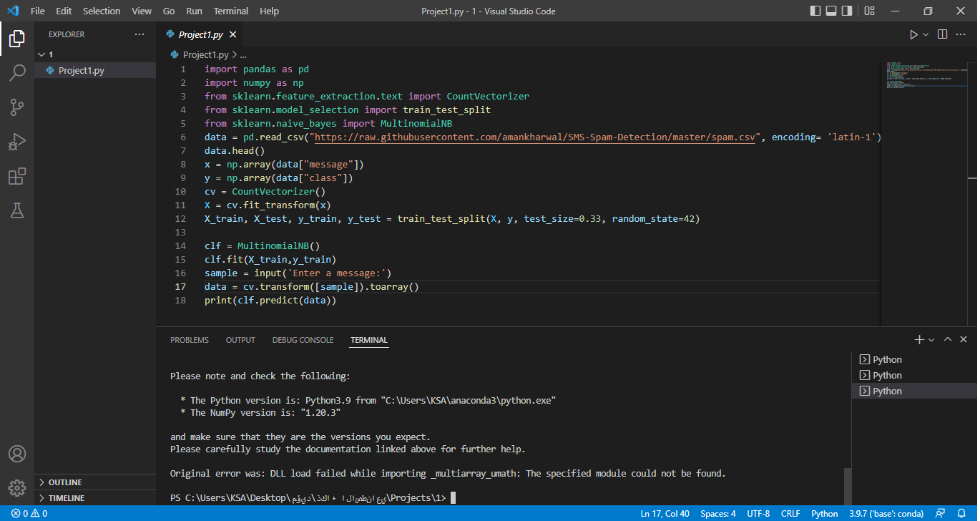The width and height of the screenshot is (980, 521).
Task: Create a new terminal with the plus icon
Action: click(919, 339)
